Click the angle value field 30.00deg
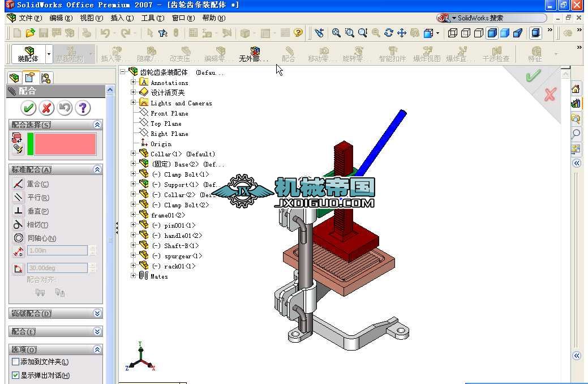588x384 pixels. click(57, 268)
